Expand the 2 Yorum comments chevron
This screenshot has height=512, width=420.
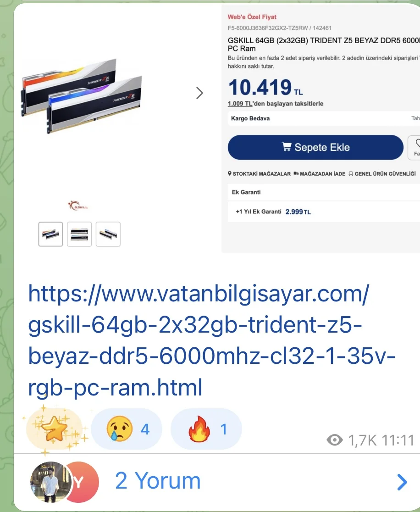coord(402,482)
